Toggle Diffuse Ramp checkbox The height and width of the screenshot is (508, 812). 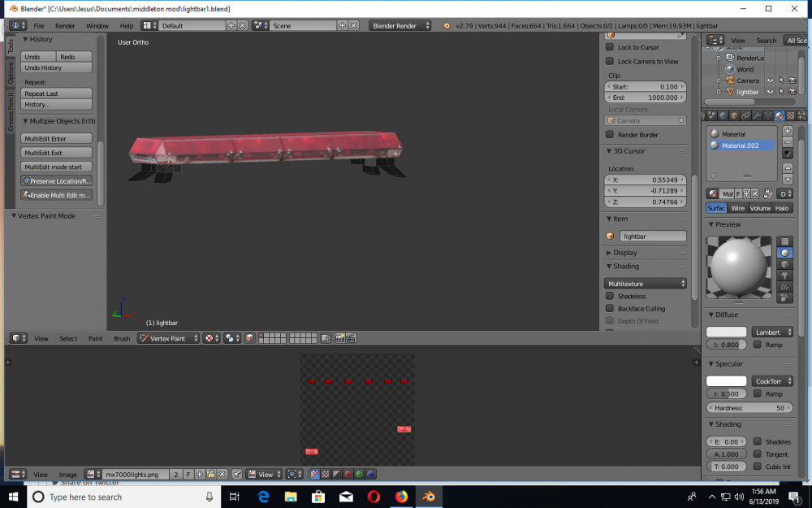757,344
